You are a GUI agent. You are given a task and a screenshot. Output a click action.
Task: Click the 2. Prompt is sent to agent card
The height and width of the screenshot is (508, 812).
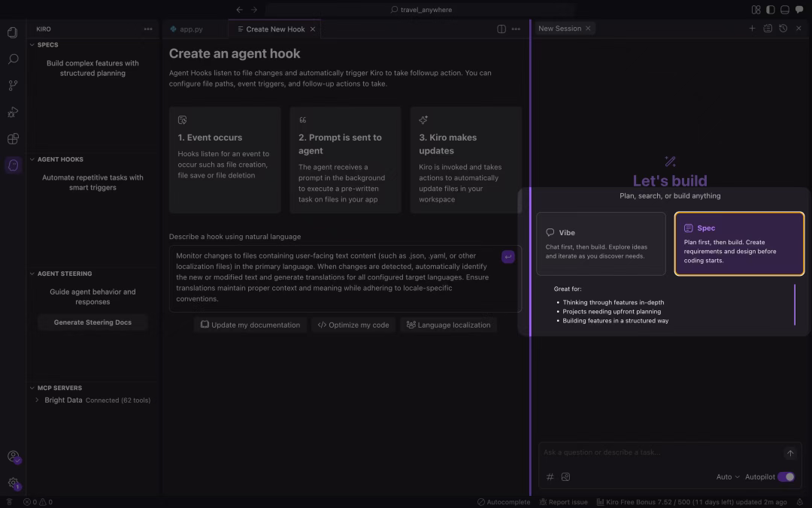[345, 160]
